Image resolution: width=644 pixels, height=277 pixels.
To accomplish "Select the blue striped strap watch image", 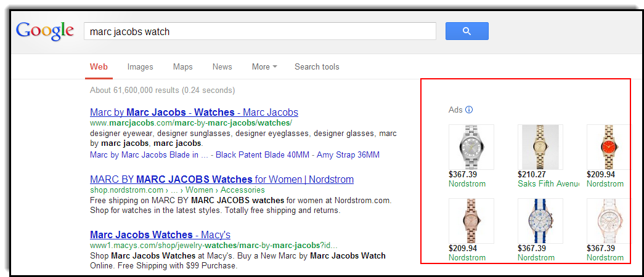I will pos(540,221).
